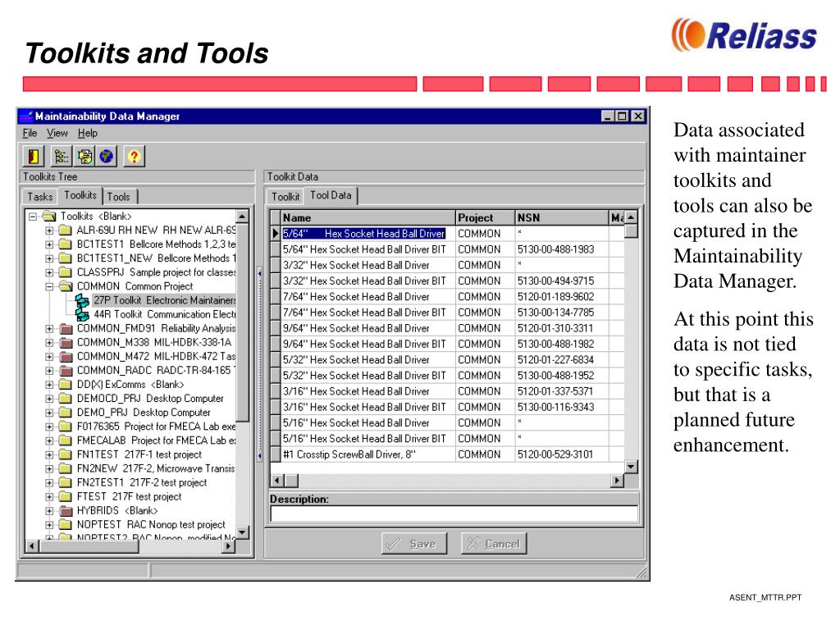Click the tree panel vertical scrollbar thumb
Image resolution: width=840 pixels, height=630 pixels.
click(243, 323)
